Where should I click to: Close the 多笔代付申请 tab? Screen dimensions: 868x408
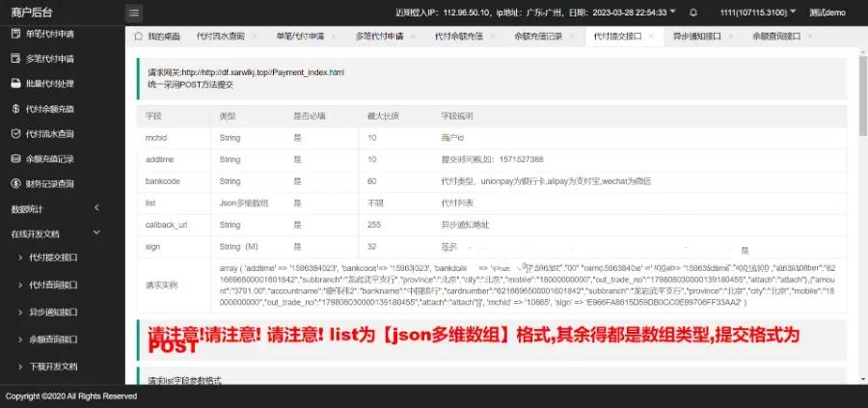(414, 37)
